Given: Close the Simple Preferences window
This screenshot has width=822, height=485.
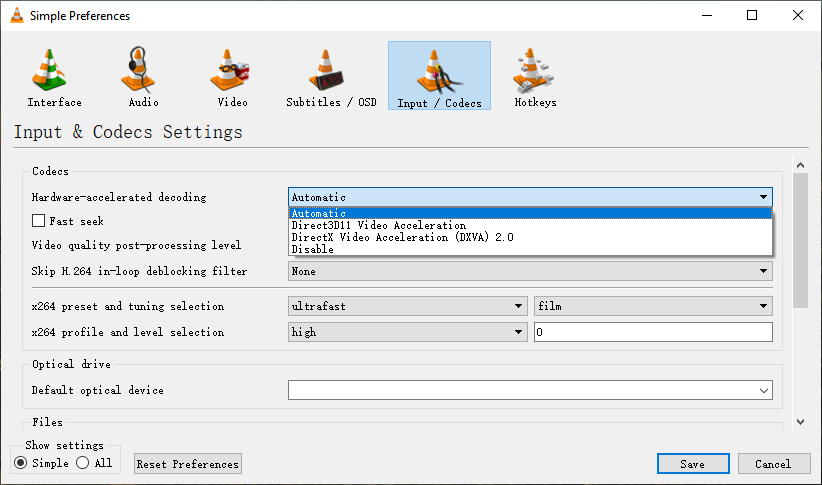Looking at the screenshot, I should [x=798, y=15].
